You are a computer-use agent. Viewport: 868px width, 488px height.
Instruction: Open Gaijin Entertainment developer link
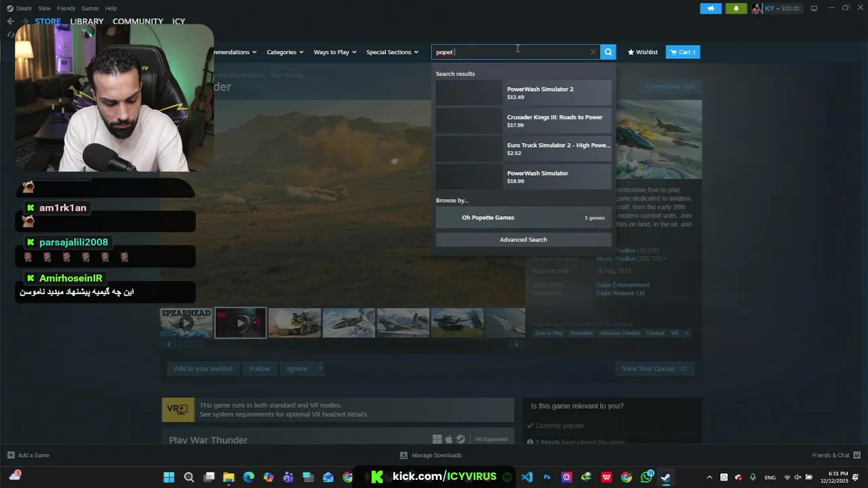pyautogui.click(x=623, y=285)
